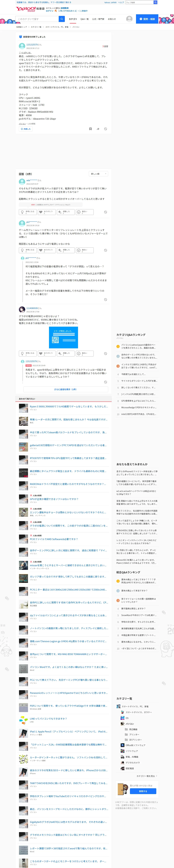Image resolution: width=174 pixels, height=868 pixels.
Task: Click pt2's profile avatar on the answer
Action: point(22,223)
